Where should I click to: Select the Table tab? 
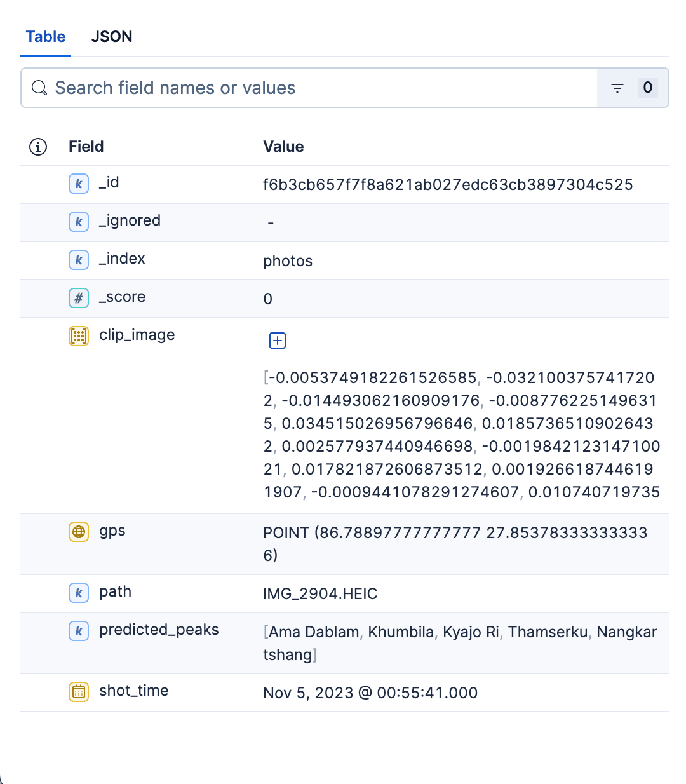[45, 37]
